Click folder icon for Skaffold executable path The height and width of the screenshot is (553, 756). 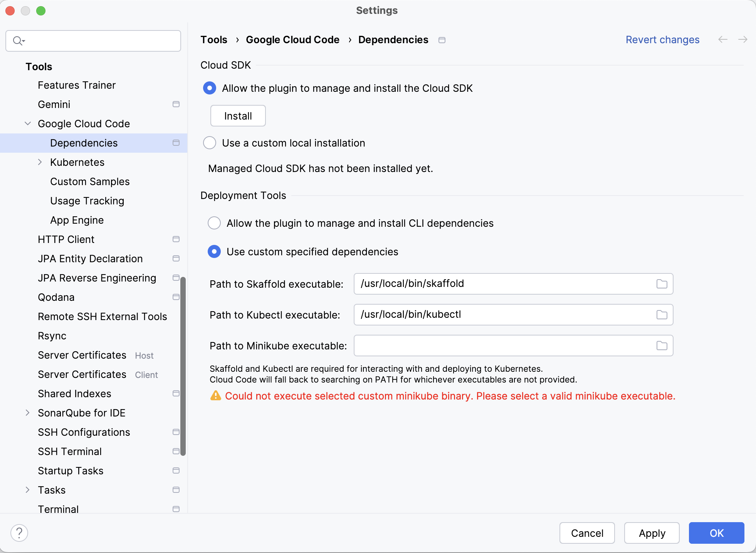(x=662, y=284)
